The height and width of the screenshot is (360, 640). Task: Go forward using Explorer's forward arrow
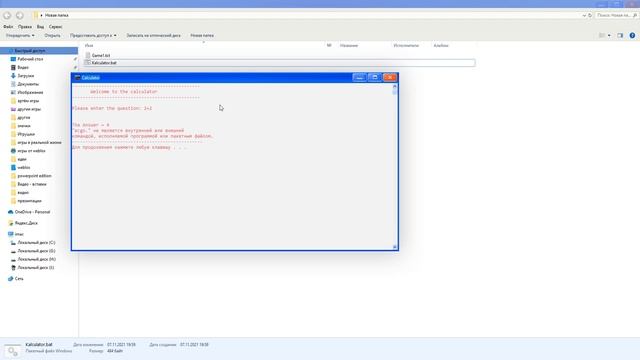pyautogui.click(x=20, y=16)
